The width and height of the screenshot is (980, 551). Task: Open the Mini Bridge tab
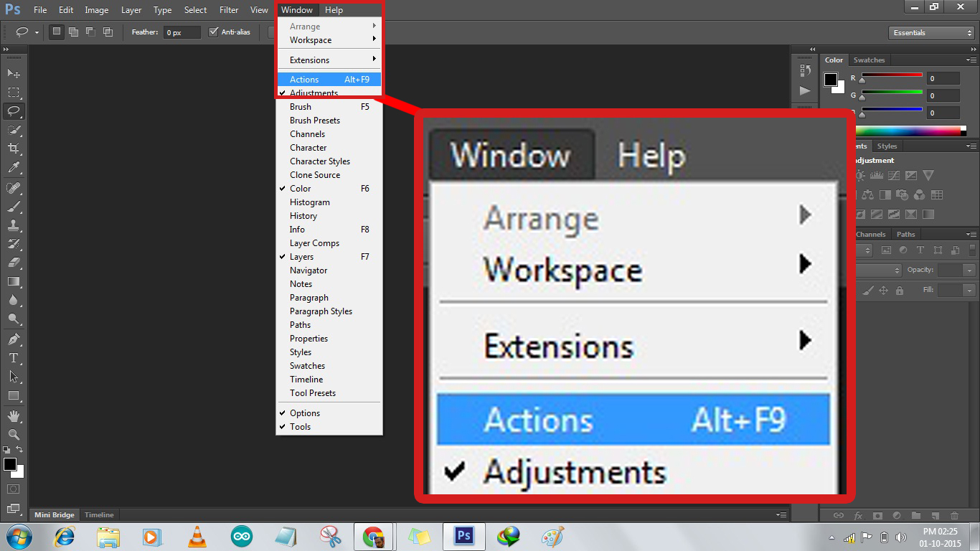[54, 515]
